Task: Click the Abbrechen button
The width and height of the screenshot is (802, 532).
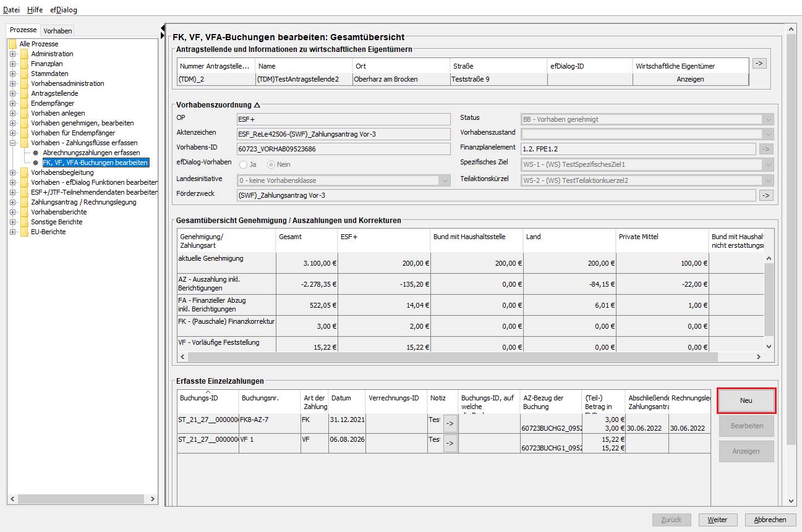Action: click(x=770, y=520)
